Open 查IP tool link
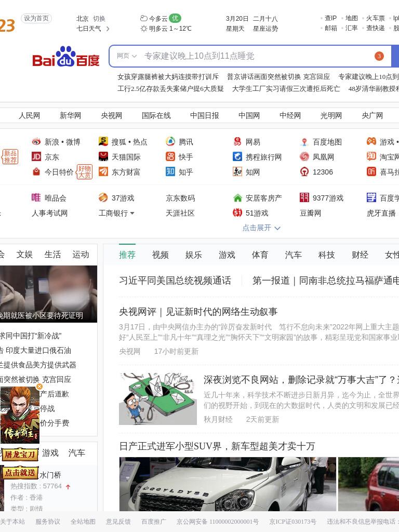The image size is (399, 532). pyautogui.click(x=331, y=18)
